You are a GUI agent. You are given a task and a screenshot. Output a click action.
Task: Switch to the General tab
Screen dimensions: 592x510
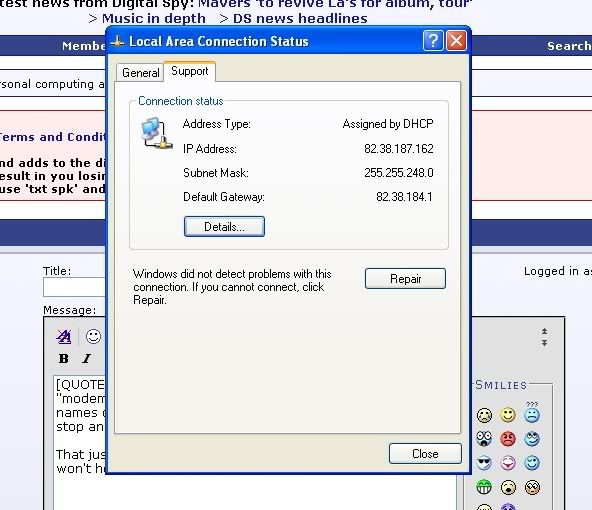coord(140,72)
